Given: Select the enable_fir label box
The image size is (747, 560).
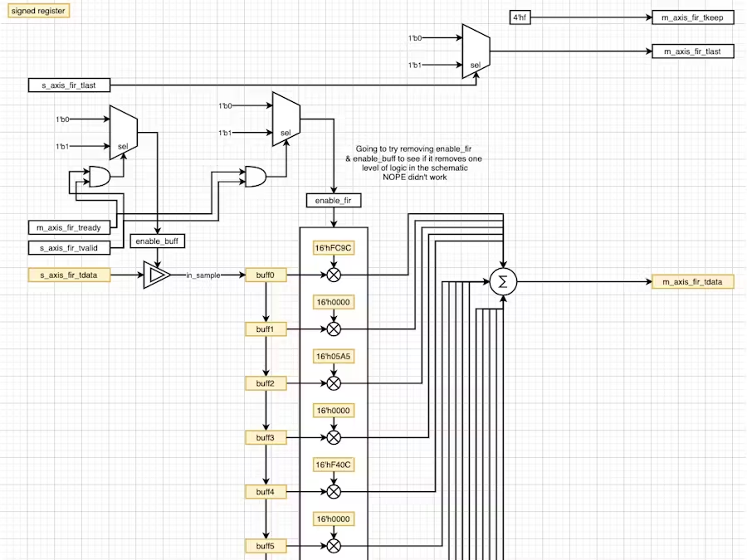Looking at the screenshot, I should click(x=333, y=200).
